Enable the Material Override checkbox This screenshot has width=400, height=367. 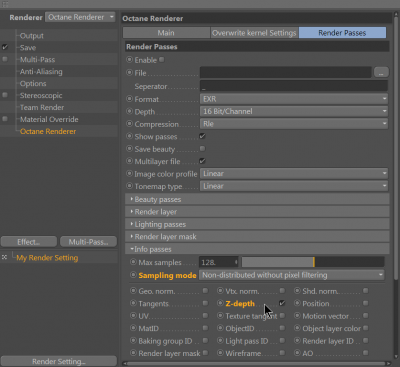coord(5,119)
